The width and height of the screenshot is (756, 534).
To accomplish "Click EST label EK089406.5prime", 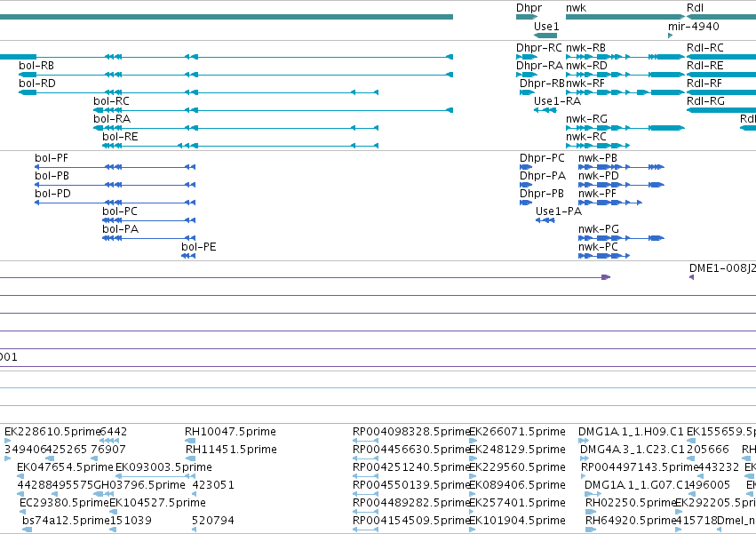I will [517, 485].
